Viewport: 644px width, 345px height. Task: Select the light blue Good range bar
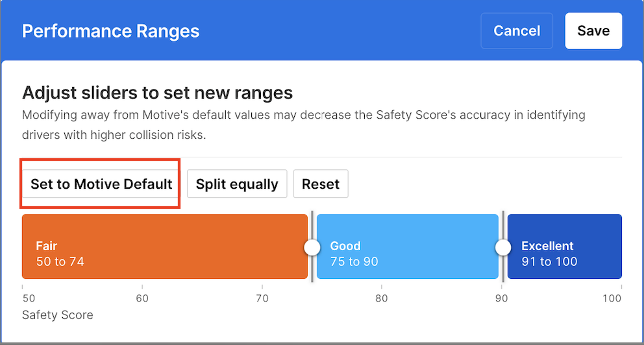click(x=407, y=246)
